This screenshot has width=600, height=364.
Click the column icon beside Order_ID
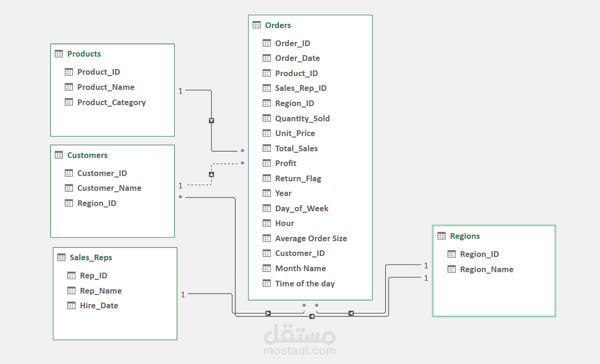[x=267, y=43]
